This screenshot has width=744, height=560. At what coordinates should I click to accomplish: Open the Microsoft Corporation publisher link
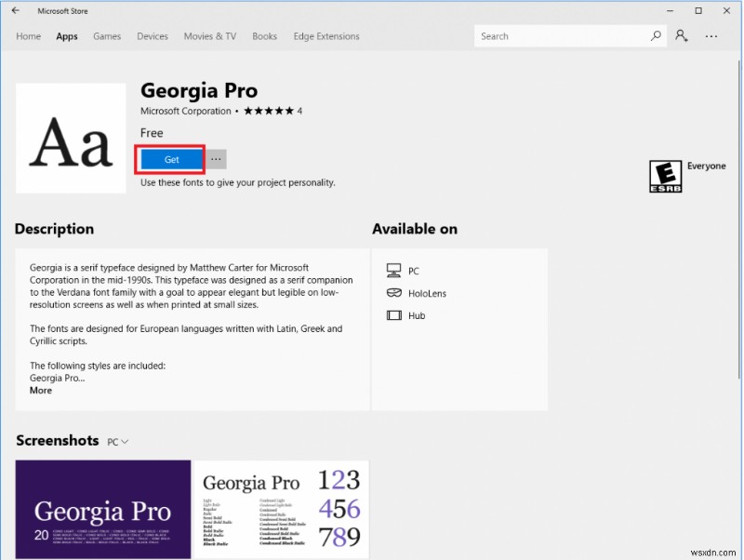click(x=185, y=110)
